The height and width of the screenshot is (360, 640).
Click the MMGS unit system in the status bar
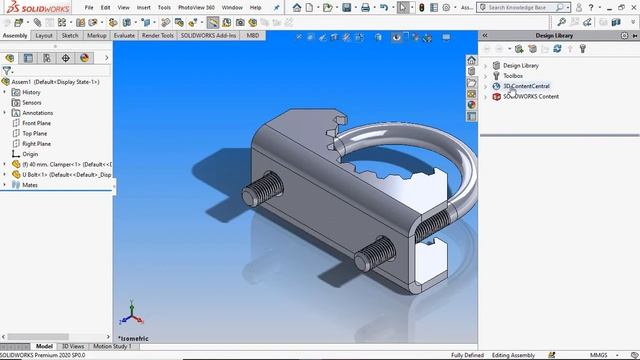click(x=598, y=355)
